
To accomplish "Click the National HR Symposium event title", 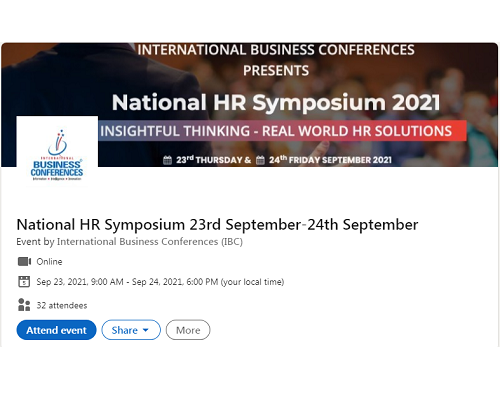I will coord(217,225).
